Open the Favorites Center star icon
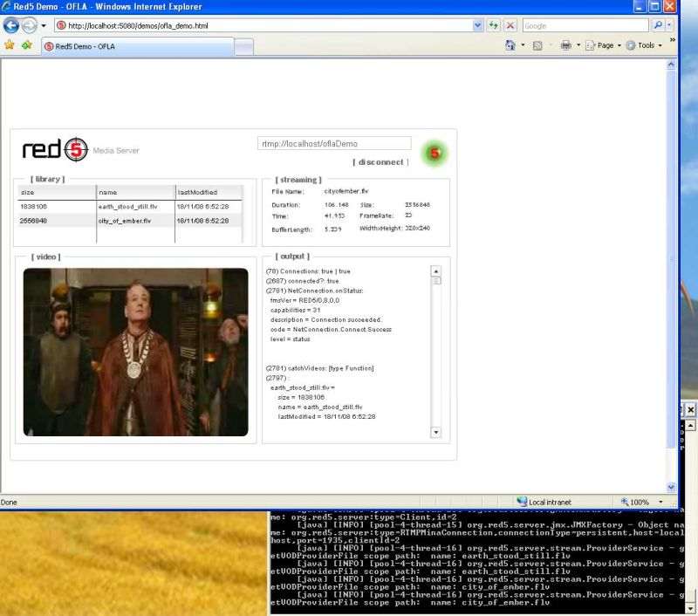The image size is (698, 616). (x=10, y=45)
